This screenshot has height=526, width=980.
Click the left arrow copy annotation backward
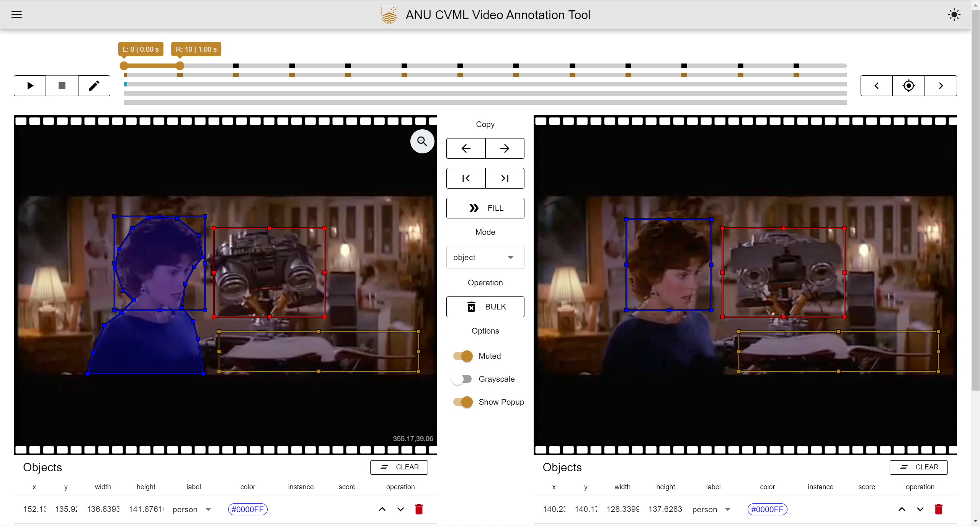pyautogui.click(x=465, y=148)
